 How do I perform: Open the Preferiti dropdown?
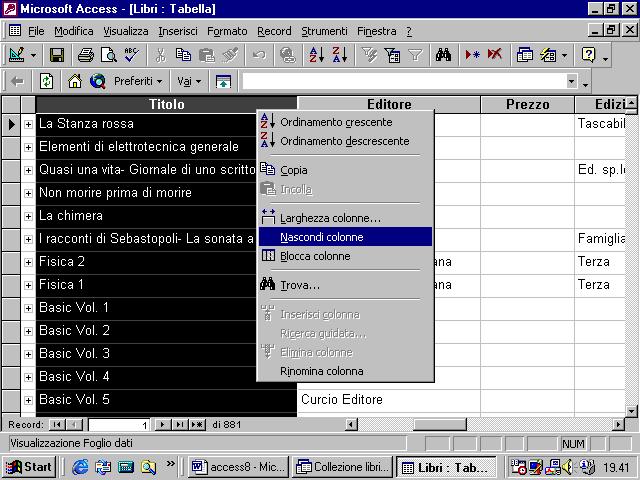(138, 82)
